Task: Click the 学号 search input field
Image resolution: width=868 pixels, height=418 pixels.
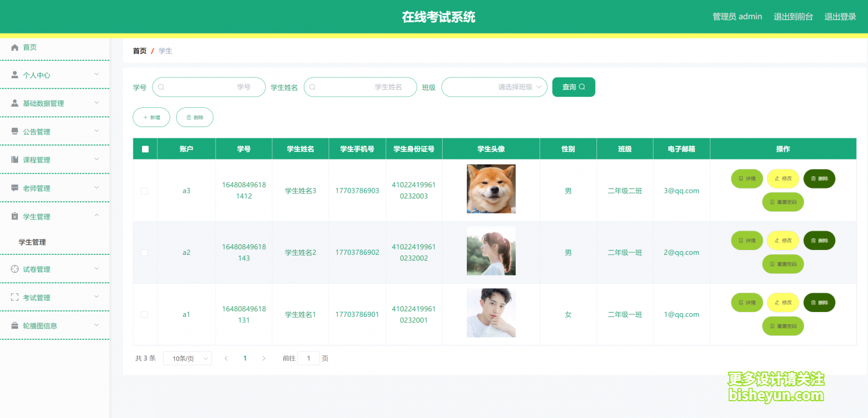Action: (x=209, y=87)
